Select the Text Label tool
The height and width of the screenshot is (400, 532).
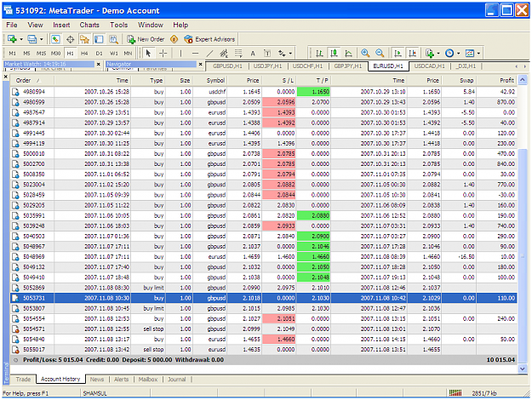pyautogui.click(x=267, y=54)
